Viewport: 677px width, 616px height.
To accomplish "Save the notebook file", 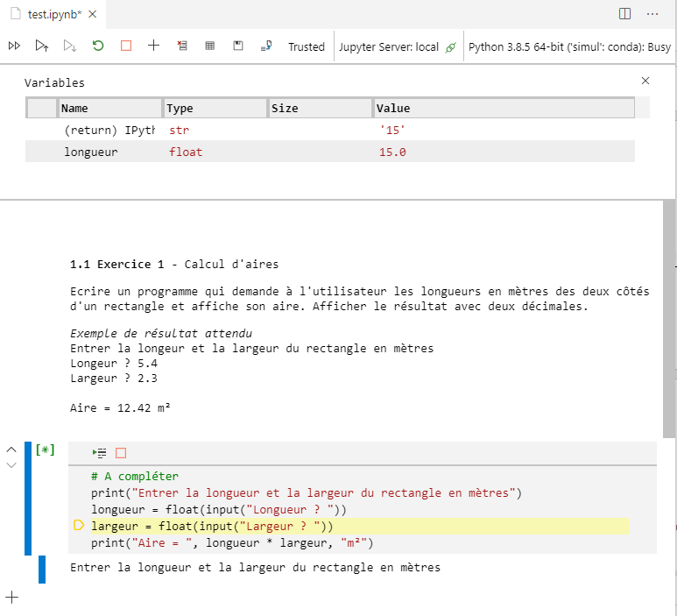I will coord(238,46).
